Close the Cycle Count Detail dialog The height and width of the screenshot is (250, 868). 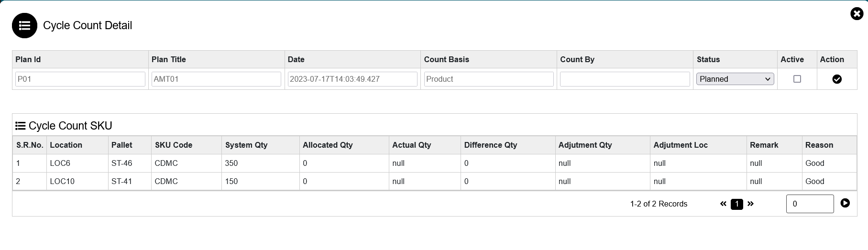click(x=857, y=14)
